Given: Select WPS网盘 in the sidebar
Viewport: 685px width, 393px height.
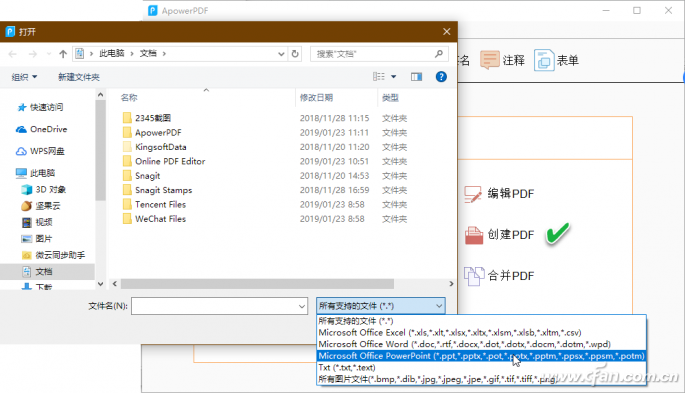Looking at the screenshot, I should click(x=40, y=151).
